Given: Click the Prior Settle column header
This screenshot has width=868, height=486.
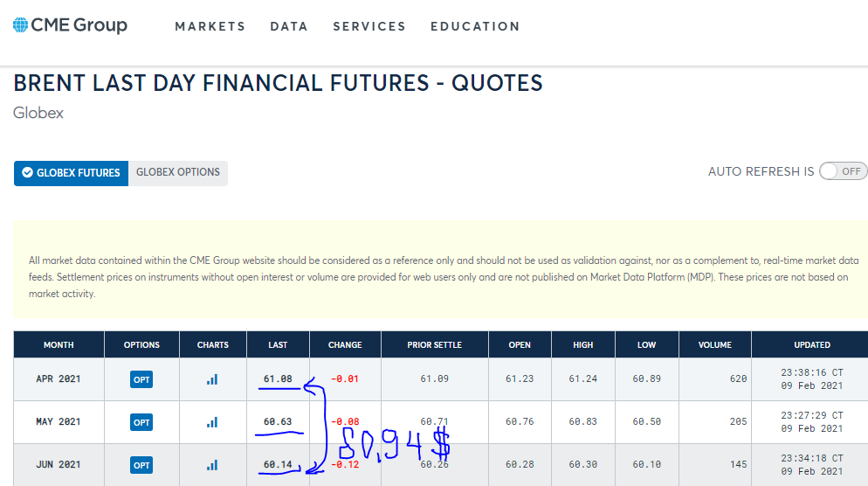Looking at the screenshot, I should [x=435, y=344].
